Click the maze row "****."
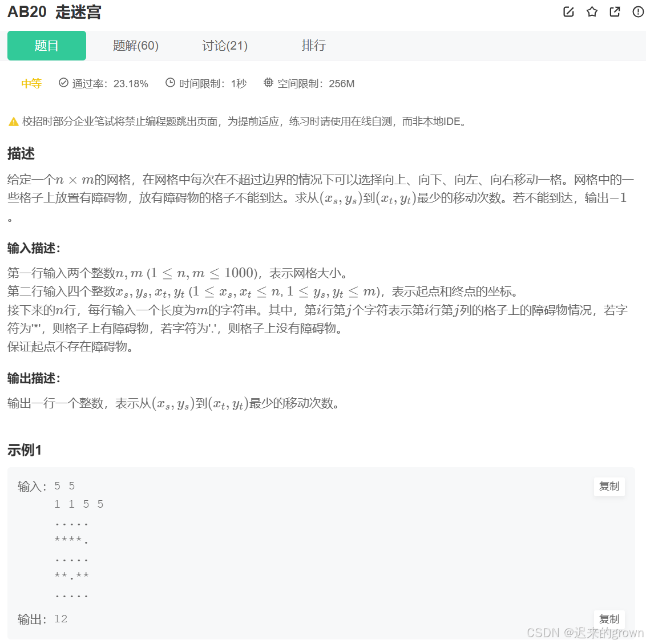The image size is (646, 644). (71, 540)
